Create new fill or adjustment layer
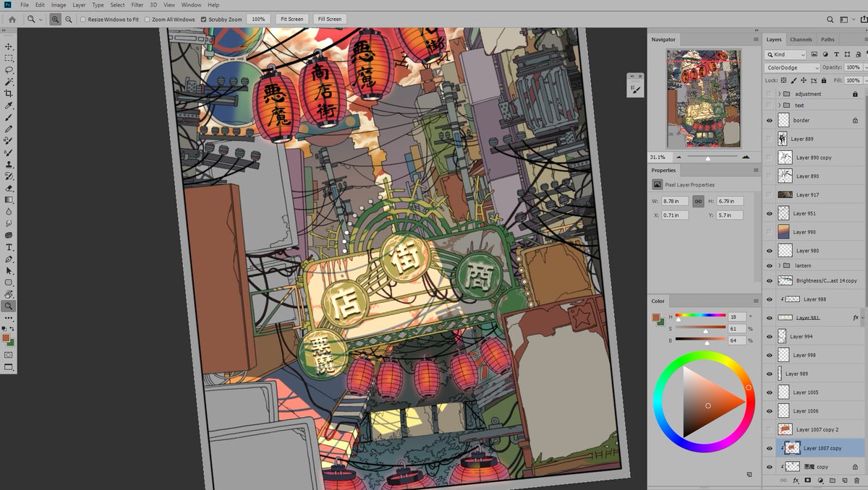This screenshot has width=868, height=490. [x=820, y=480]
